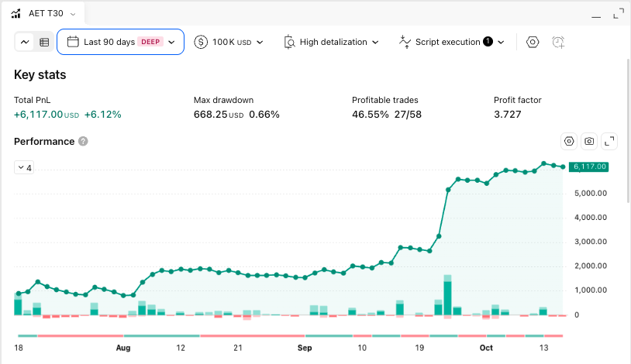The height and width of the screenshot is (364, 631).
Task: Expand the performance chart to fullscreen
Action: 609,141
